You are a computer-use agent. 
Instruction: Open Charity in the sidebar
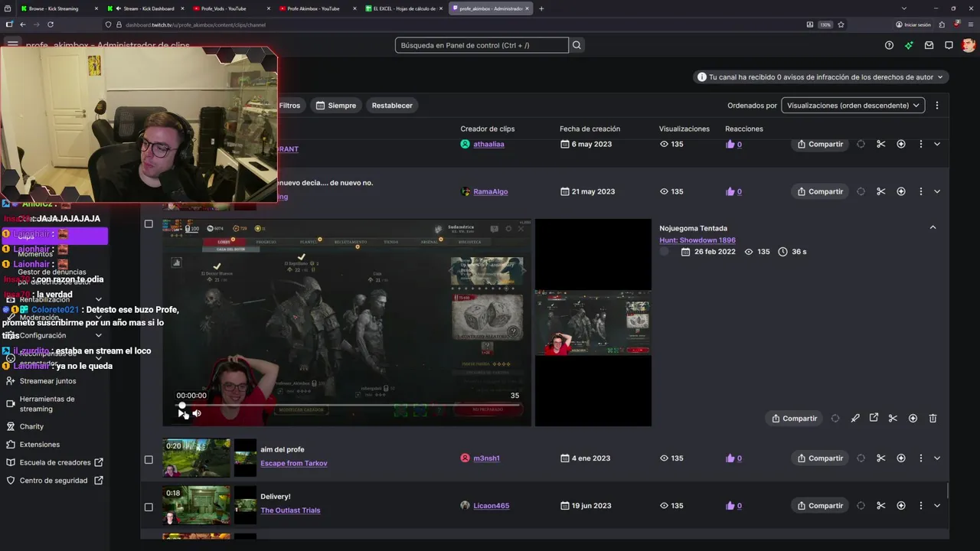(x=31, y=426)
